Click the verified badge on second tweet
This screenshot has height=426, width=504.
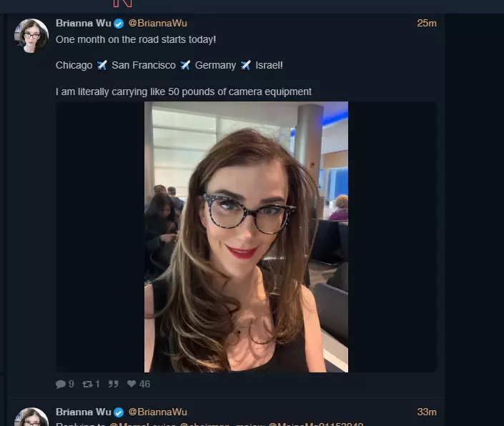(119, 412)
